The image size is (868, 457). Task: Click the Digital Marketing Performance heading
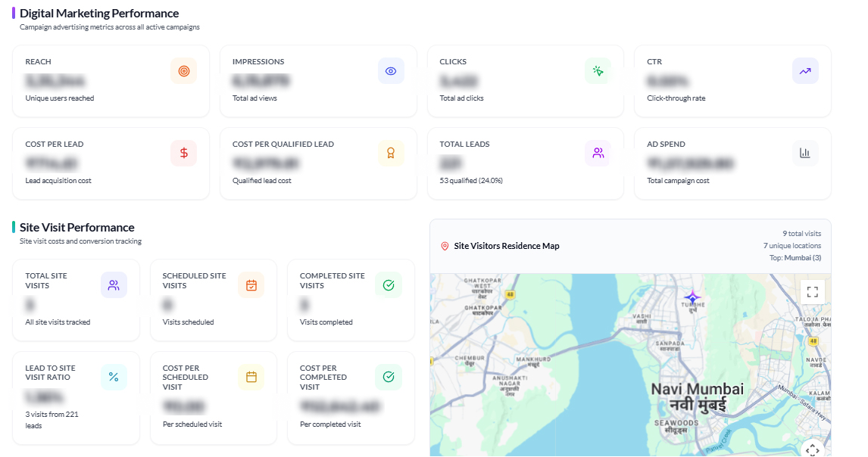click(x=99, y=14)
